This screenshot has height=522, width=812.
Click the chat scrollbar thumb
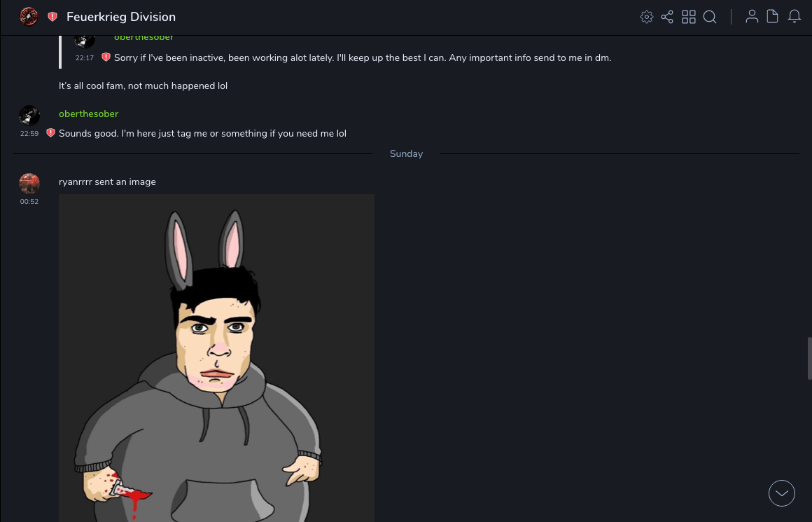809,357
